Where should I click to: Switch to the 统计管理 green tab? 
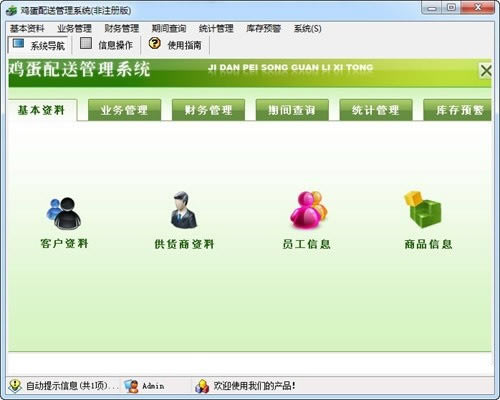point(376,110)
